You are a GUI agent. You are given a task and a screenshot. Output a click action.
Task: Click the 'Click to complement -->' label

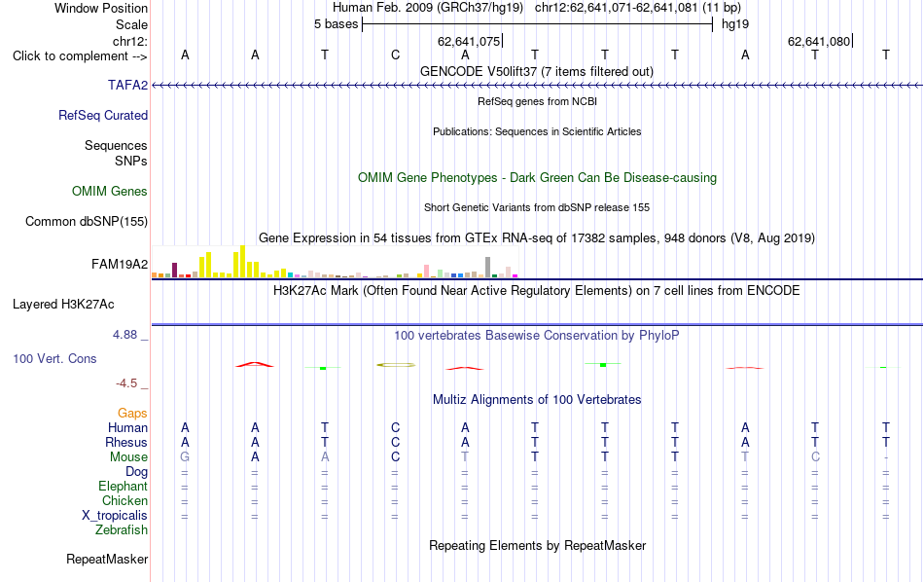(x=80, y=56)
